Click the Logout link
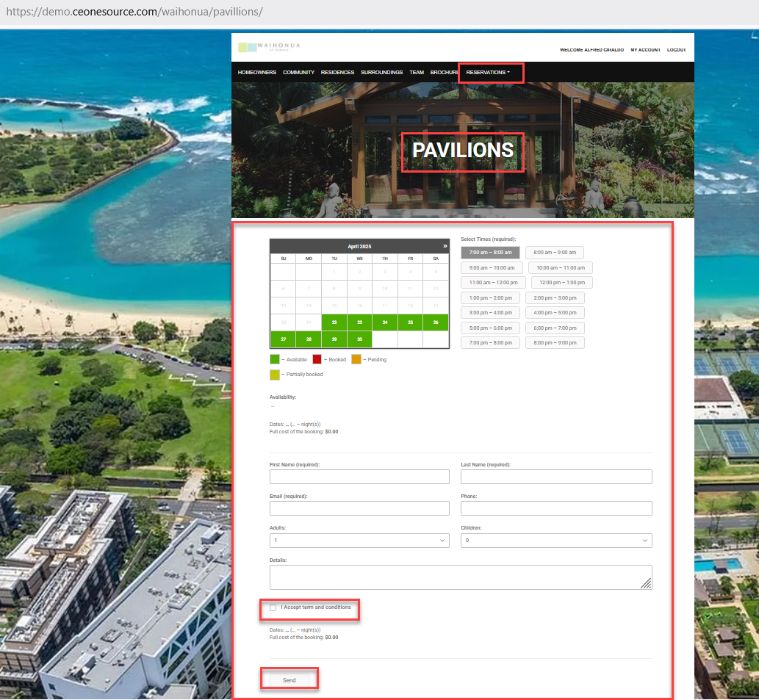This screenshot has width=759, height=700. point(676,50)
